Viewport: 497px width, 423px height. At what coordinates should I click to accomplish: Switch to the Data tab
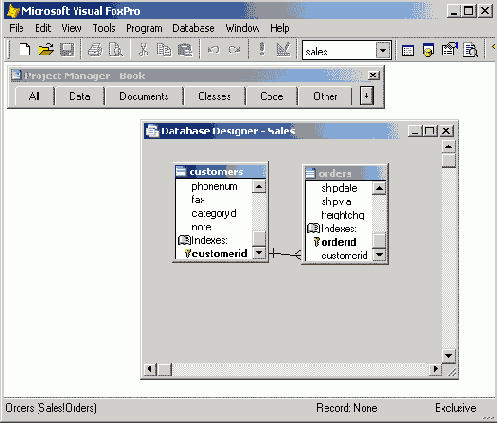click(x=80, y=96)
